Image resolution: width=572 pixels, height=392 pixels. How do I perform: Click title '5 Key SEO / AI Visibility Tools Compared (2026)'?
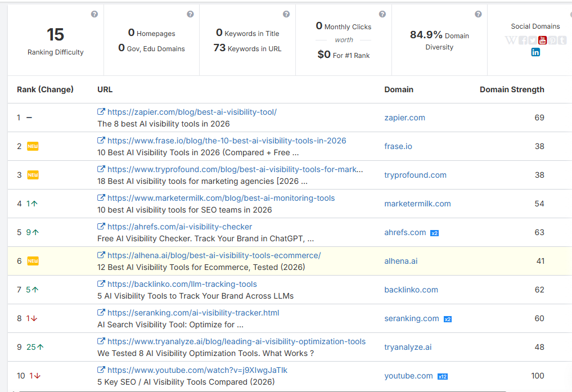186,382
